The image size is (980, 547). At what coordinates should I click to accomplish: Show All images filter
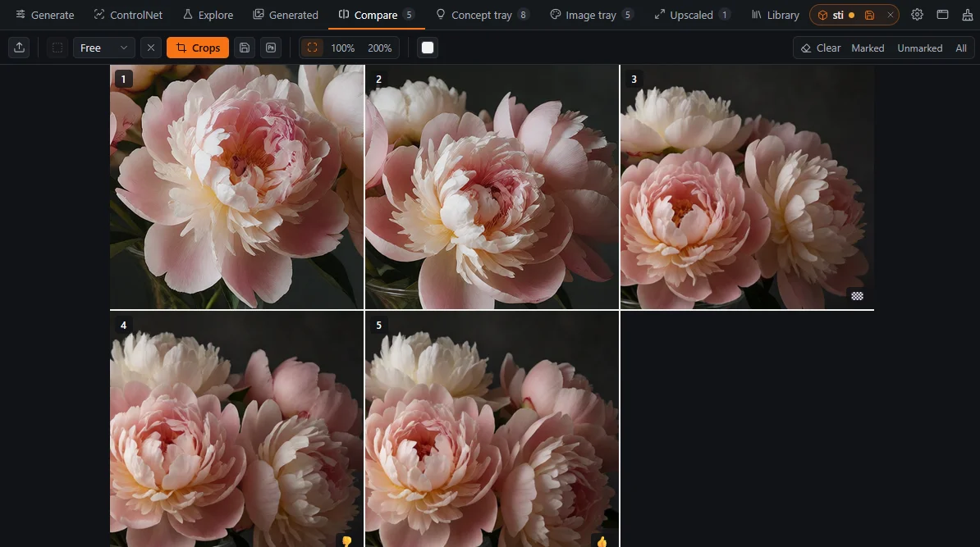click(x=960, y=48)
